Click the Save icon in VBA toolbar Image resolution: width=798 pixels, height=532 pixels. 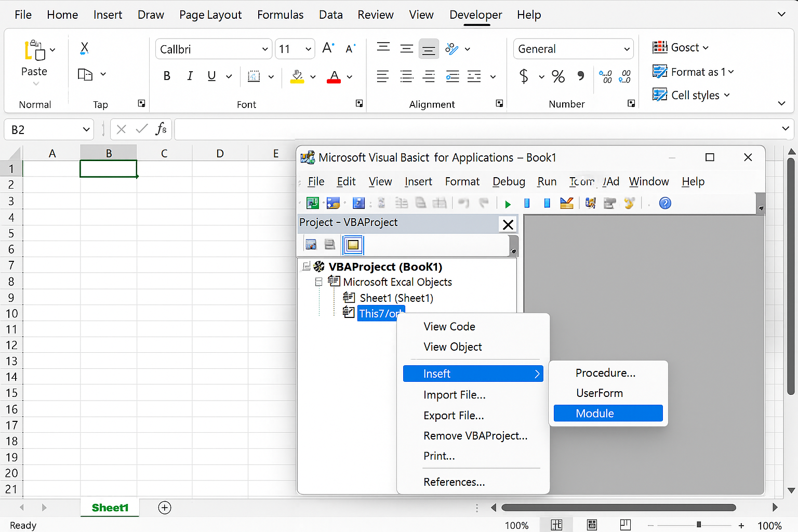coord(358,203)
